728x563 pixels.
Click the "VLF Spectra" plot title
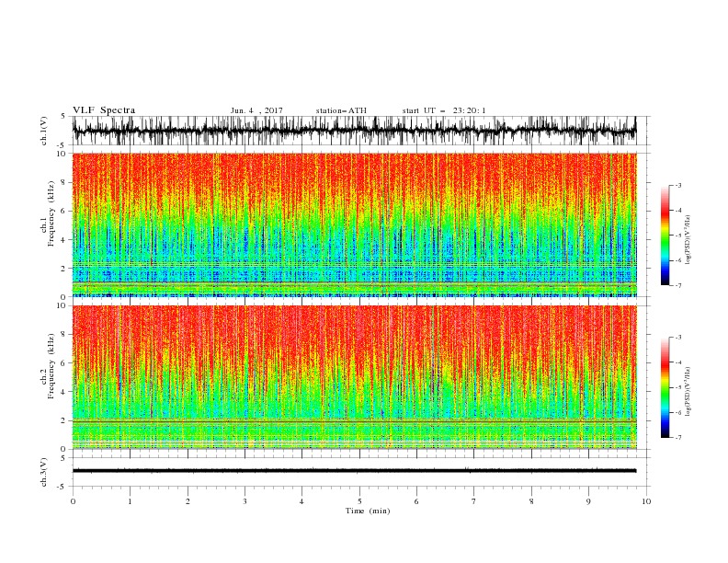point(104,110)
